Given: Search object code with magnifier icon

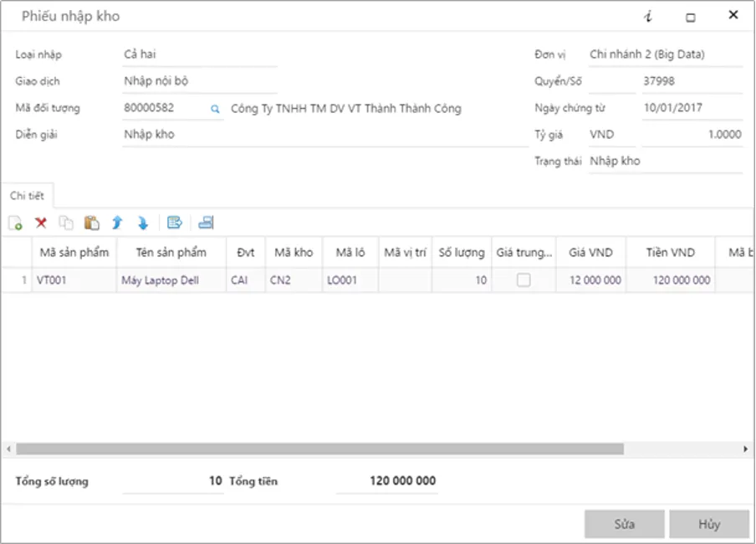Looking at the screenshot, I should click(214, 109).
